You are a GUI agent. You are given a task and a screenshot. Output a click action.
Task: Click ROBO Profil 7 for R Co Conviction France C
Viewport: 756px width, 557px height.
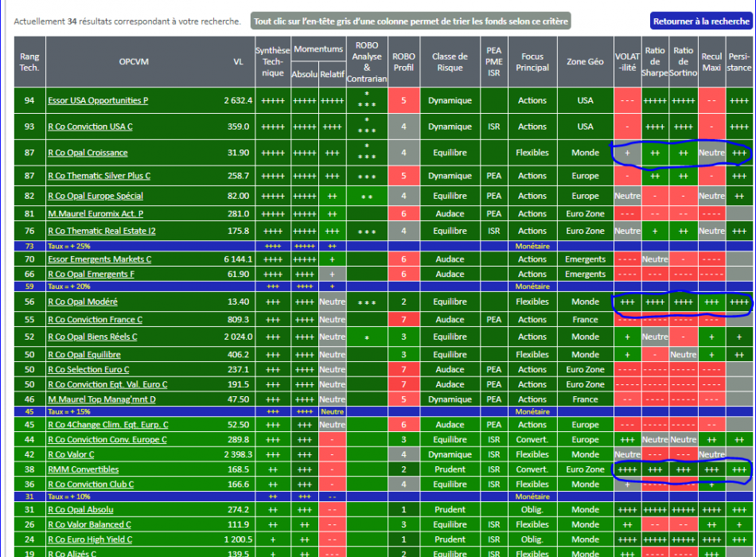click(x=403, y=319)
